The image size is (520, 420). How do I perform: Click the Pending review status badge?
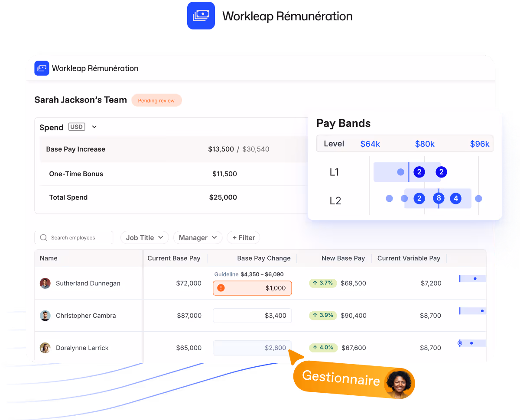tap(156, 100)
